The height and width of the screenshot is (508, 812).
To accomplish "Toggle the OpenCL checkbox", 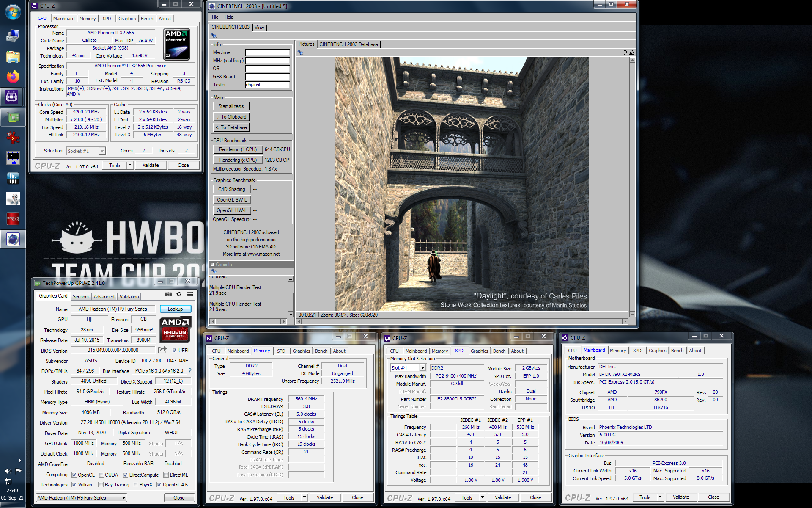I will pos(74,475).
